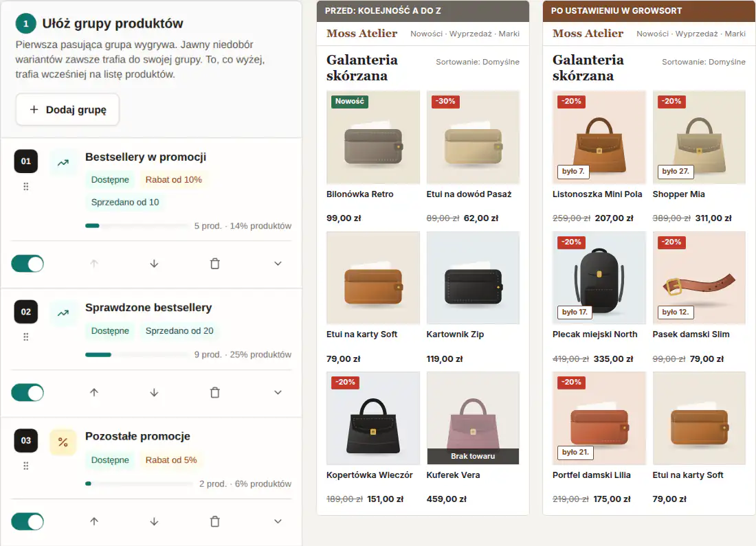Delete the Pozostałe promocje group
The height and width of the screenshot is (546, 756).
pos(215,521)
